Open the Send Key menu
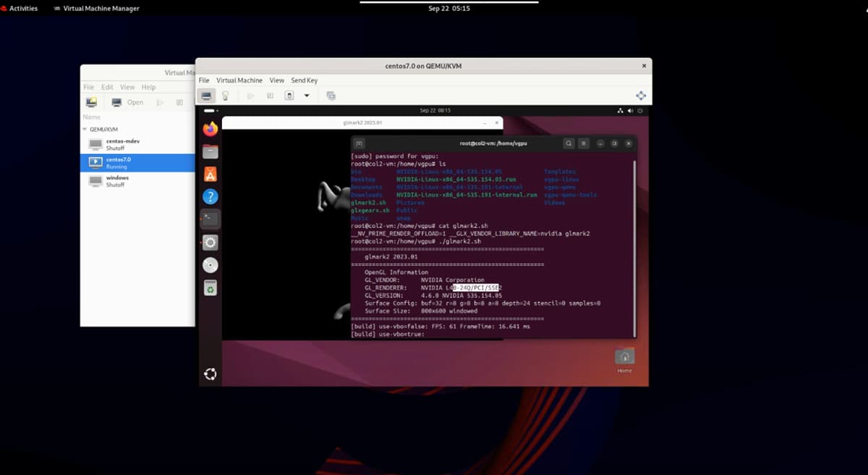This screenshot has height=475, width=868. tap(304, 80)
